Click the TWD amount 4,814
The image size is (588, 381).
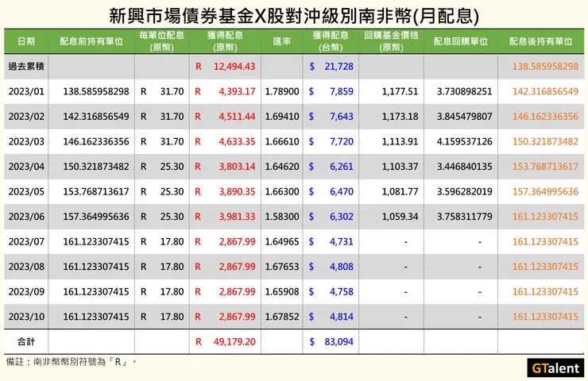pyautogui.click(x=342, y=317)
